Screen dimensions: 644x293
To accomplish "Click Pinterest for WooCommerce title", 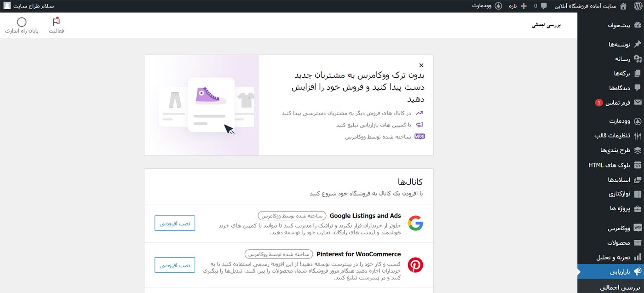I will (x=359, y=254).
